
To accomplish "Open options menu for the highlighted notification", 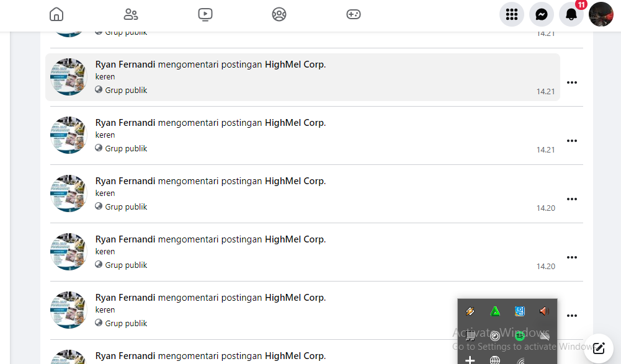I will [571, 82].
